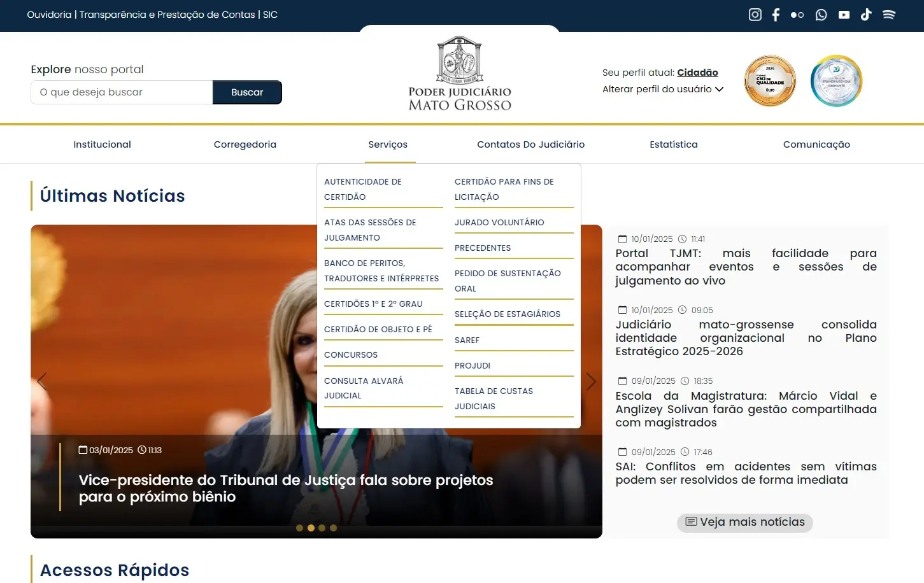924x583 pixels.
Task: Open the Flickr photo gallery
Action: click(x=797, y=14)
